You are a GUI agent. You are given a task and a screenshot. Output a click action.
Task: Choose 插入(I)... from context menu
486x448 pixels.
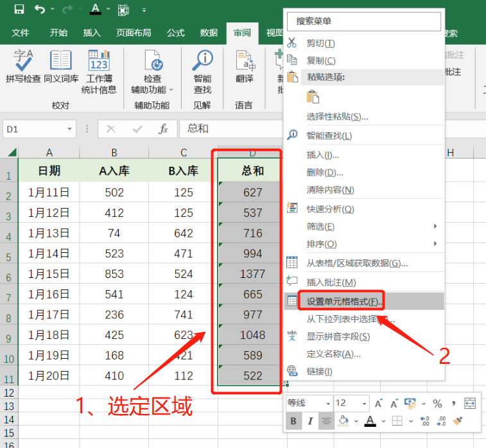tap(364, 155)
